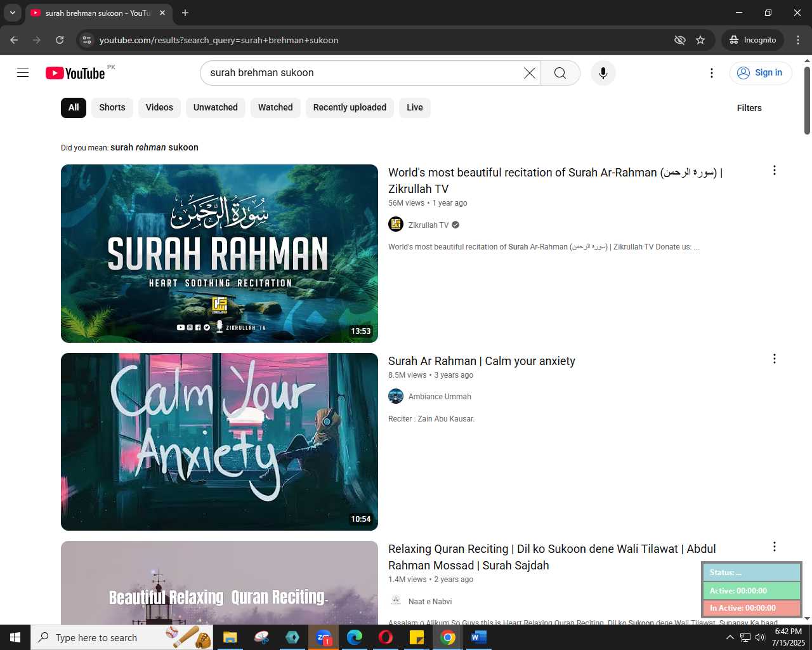The image size is (812, 650).
Task: Open Ambiance Ummah channel avatar
Action: 396,396
